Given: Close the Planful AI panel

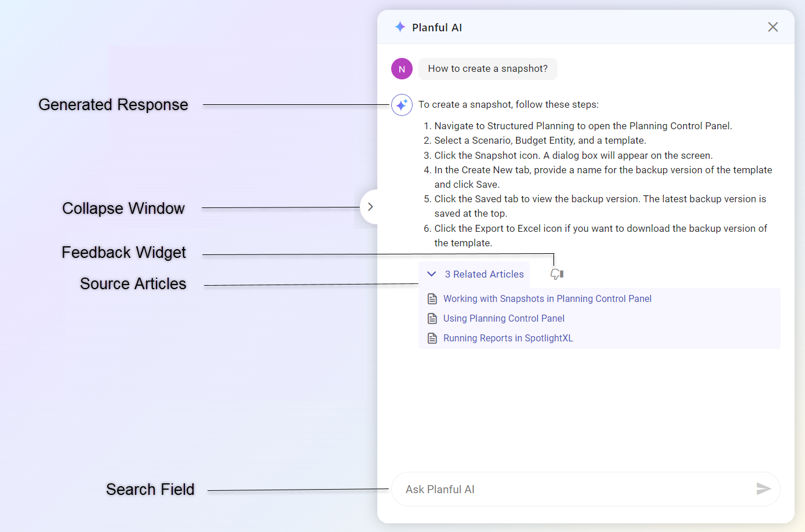Looking at the screenshot, I should point(773,27).
